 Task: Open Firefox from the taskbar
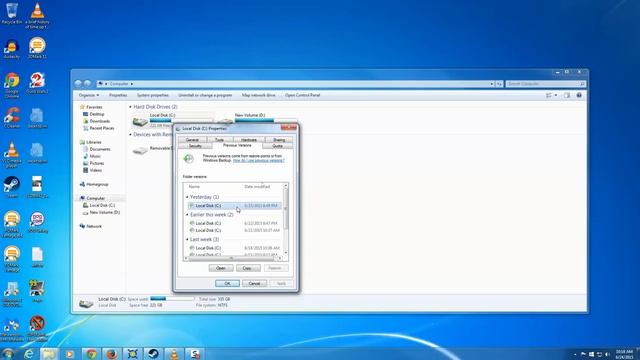tap(112, 354)
